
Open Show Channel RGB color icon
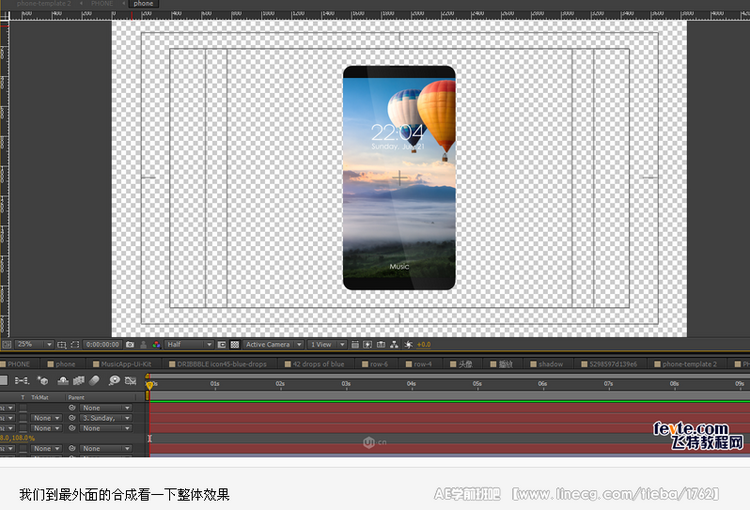click(x=156, y=344)
